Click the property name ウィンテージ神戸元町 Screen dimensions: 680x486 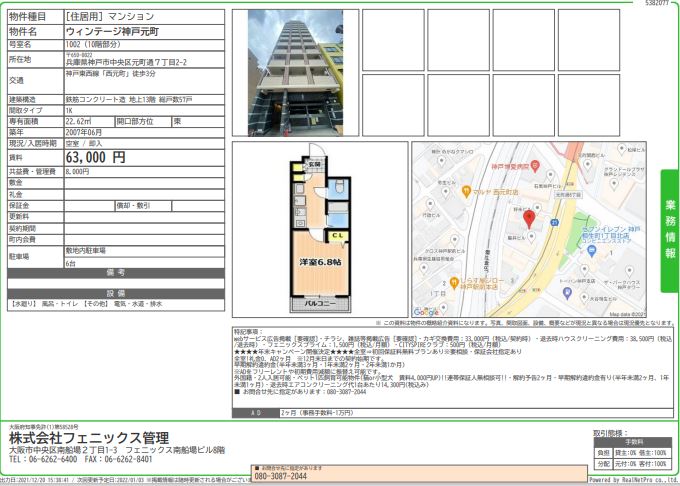[112, 32]
